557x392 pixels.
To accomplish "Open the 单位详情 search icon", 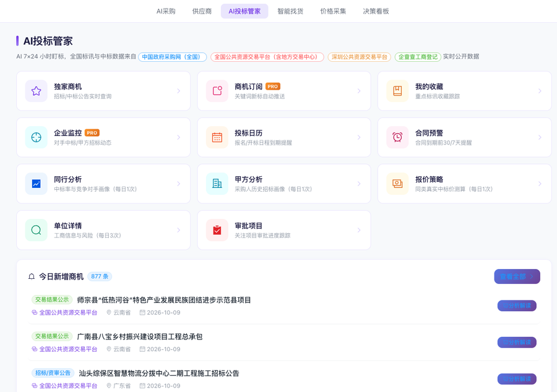I will click(x=37, y=230).
